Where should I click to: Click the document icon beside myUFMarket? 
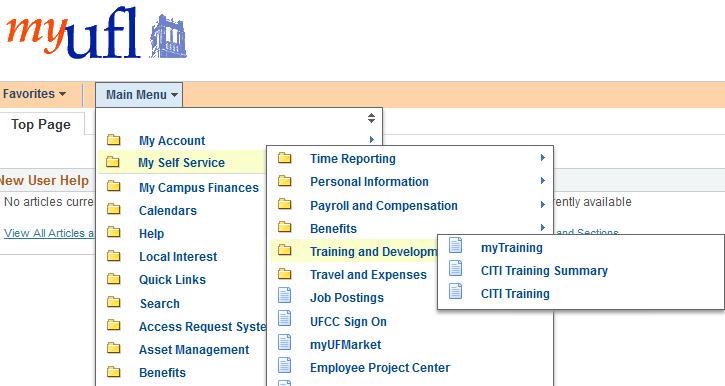(284, 343)
